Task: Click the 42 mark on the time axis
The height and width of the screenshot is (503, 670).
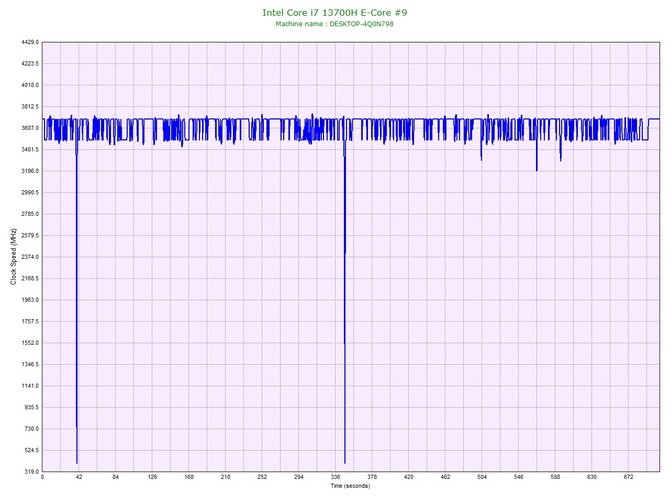Action: (x=79, y=477)
